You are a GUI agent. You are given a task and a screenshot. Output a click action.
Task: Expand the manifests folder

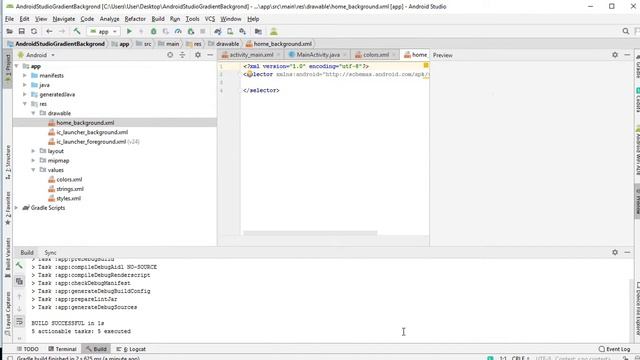tap(24, 76)
